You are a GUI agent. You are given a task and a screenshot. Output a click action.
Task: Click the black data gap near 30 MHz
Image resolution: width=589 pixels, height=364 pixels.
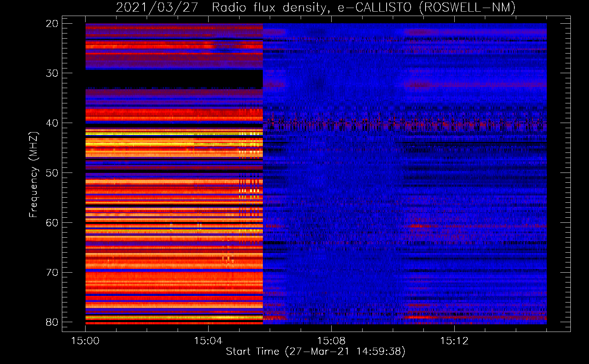click(174, 78)
